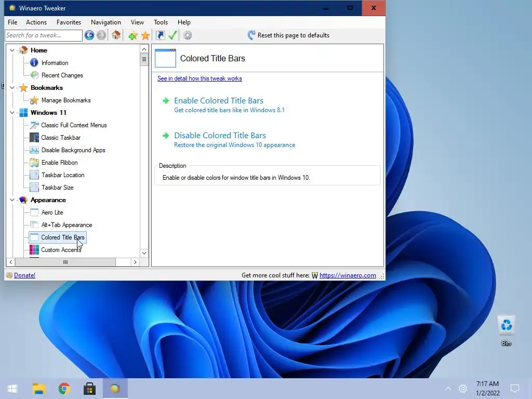Click the Donate! link

[x=24, y=275]
